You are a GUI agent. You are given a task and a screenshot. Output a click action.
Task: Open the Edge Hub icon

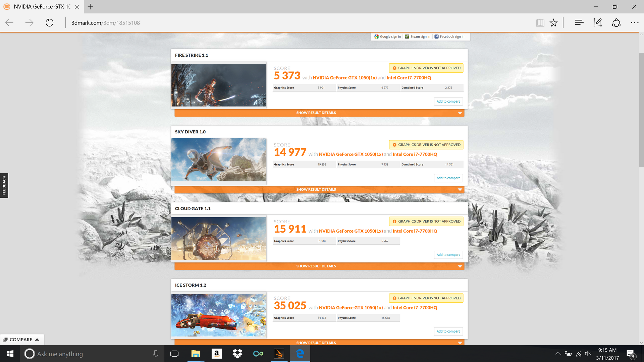(579, 23)
